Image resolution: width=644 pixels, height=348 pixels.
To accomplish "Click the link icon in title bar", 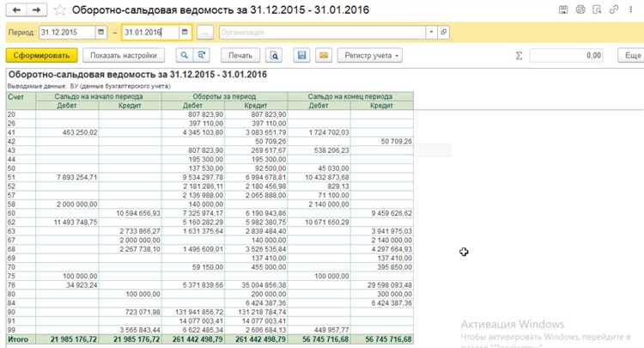I will click(614, 9).
